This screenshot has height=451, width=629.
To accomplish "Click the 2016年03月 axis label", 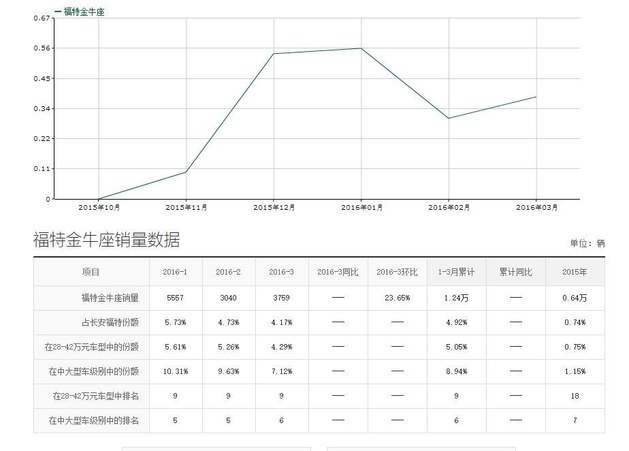I will click(x=537, y=207).
